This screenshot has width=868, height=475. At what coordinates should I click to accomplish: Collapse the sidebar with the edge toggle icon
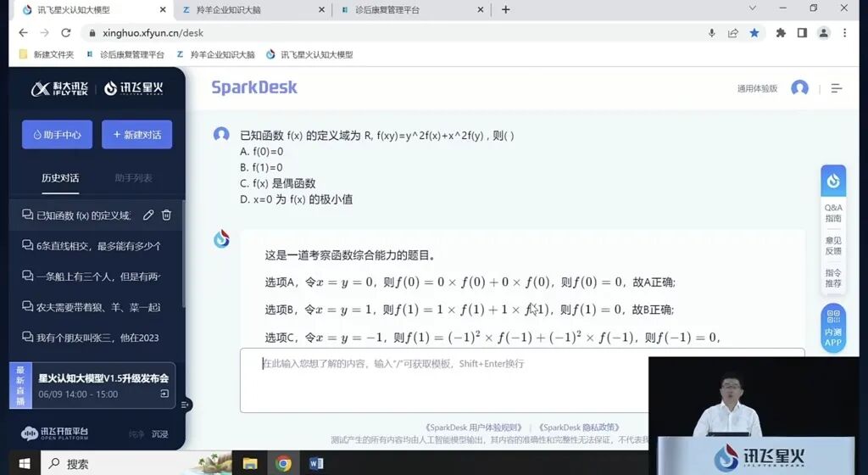point(186,405)
